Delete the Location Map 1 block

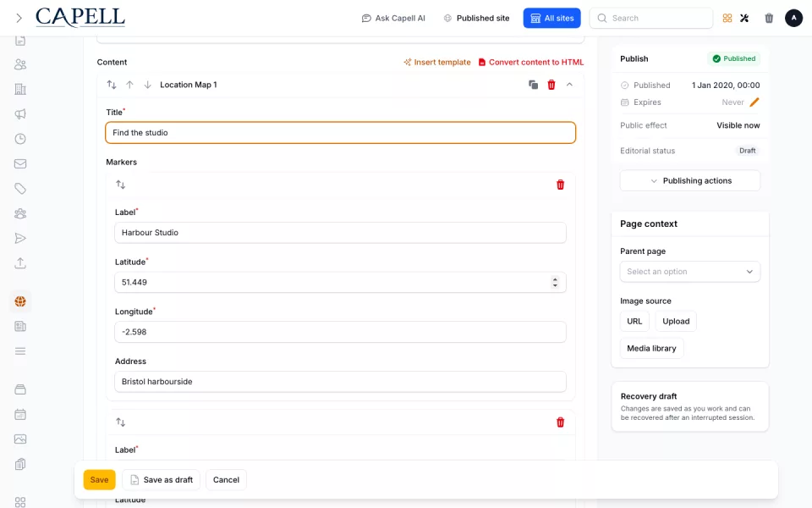551,85
